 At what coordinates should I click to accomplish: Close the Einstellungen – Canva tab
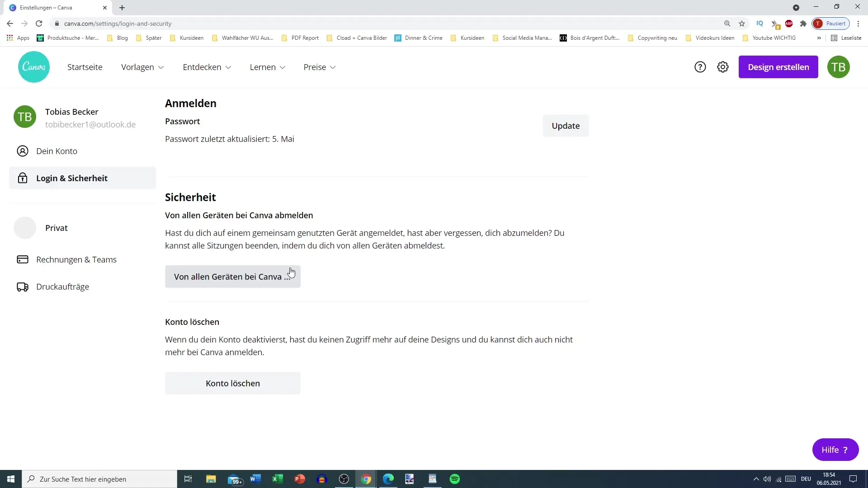click(105, 8)
